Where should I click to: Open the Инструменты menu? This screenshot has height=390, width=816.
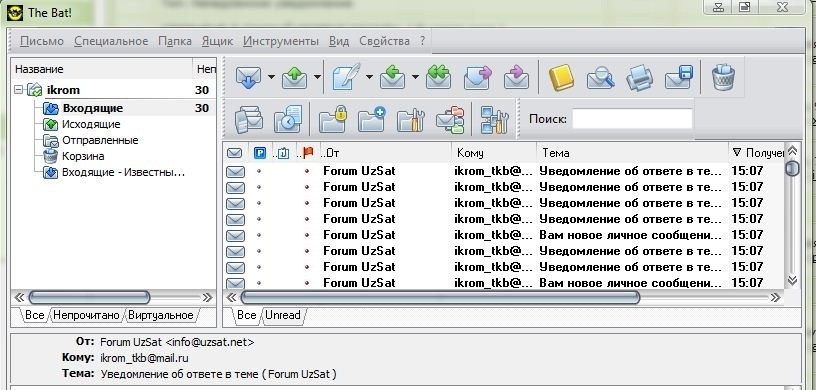point(280,41)
